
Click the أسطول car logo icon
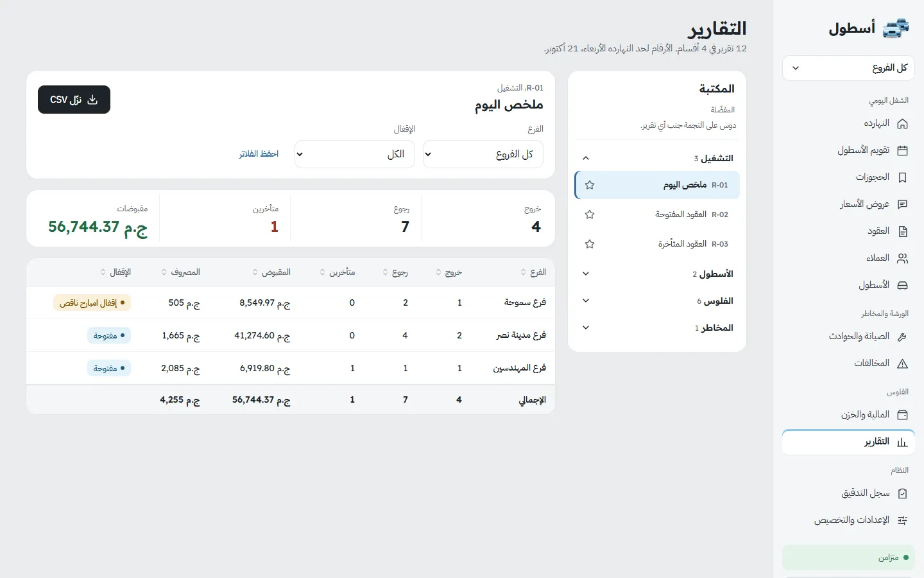pyautogui.click(x=896, y=28)
